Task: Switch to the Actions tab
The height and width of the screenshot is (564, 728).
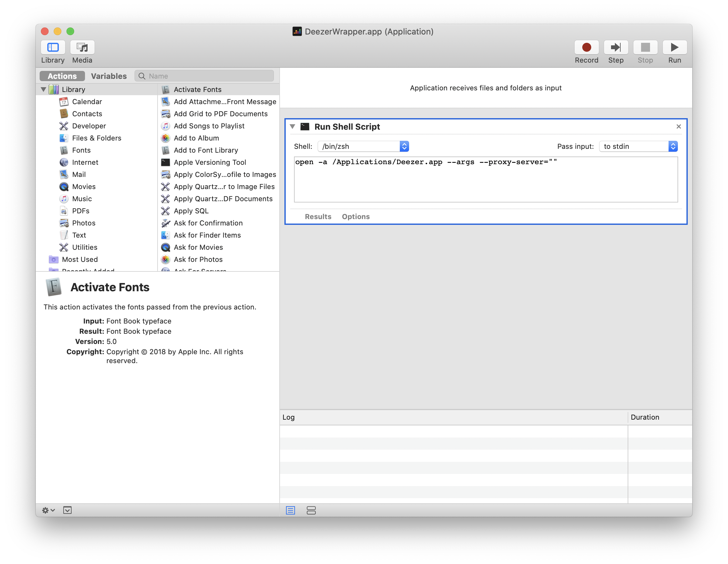Action: [62, 76]
